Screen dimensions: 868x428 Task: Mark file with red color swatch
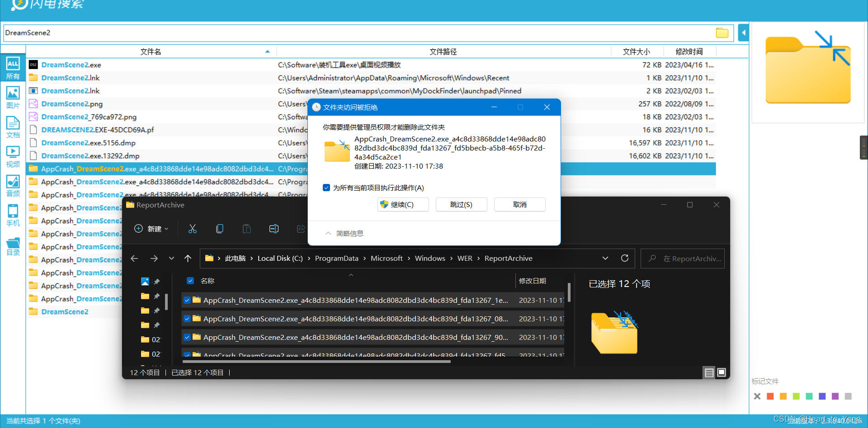click(x=770, y=396)
